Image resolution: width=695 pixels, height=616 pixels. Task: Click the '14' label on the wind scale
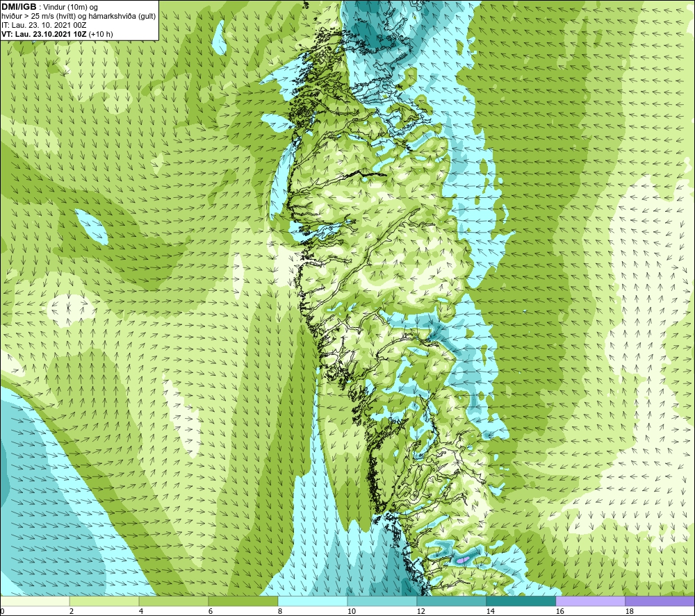pyautogui.click(x=491, y=612)
